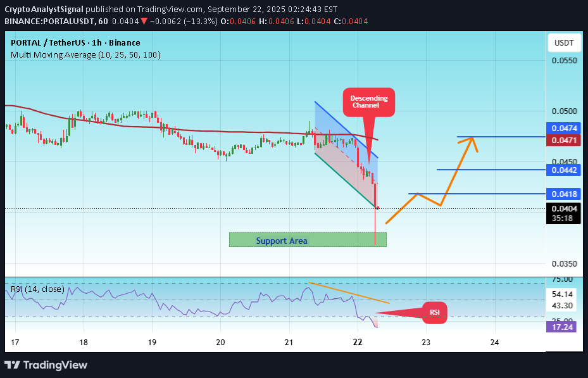The width and height of the screenshot is (588, 378).
Task: Click date 17 on the time axis
Action: pyautogui.click(x=15, y=342)
